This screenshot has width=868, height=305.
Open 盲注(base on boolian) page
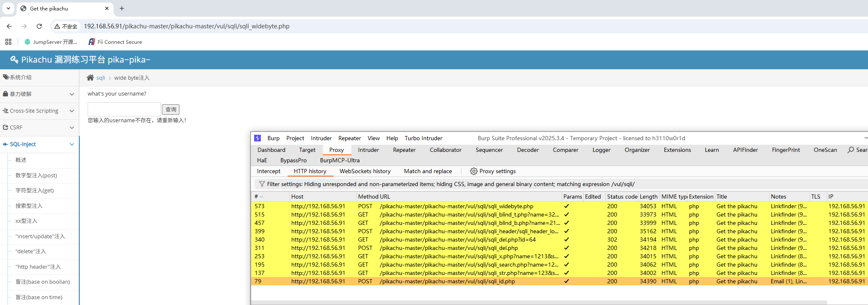43,282
